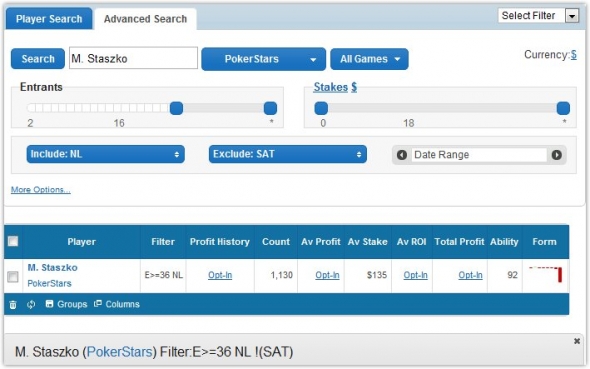Viewport: 590px width, 369px height.
Task: Click the Entrants upper slider handle
Action: [271, 108]
